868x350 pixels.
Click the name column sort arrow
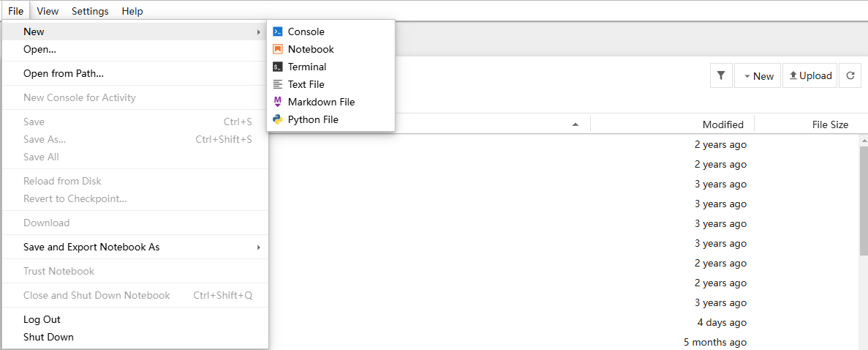pos(575,124)
